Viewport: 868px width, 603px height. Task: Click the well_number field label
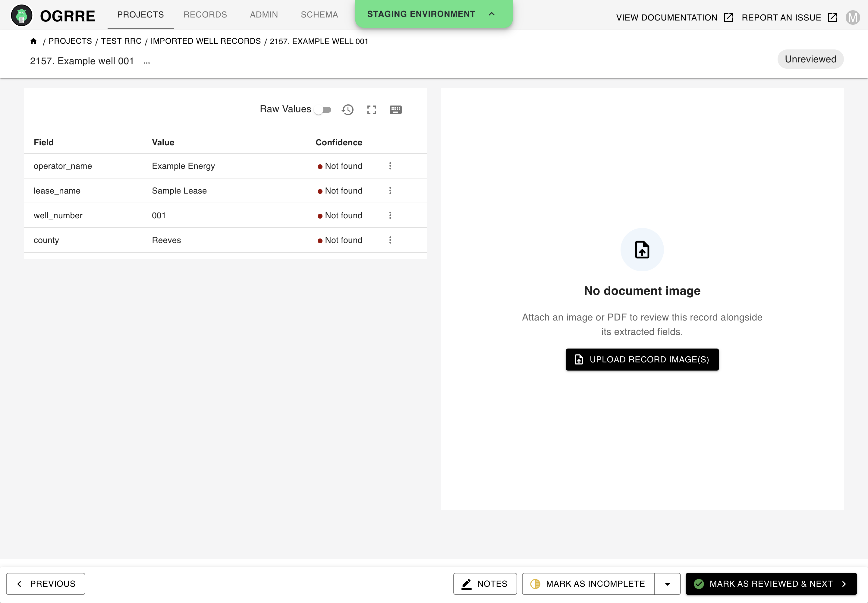58,215
